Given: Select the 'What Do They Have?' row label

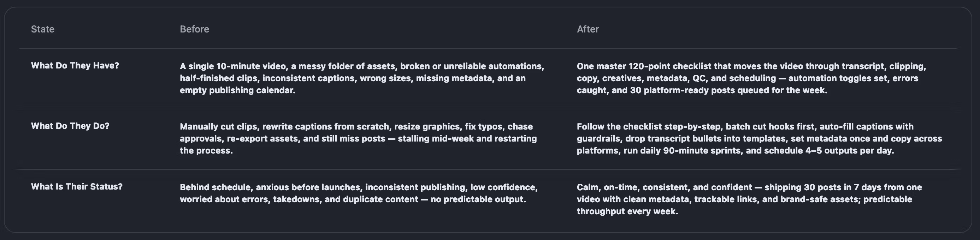Looking at the screenshot, I should [x=75, y=66].
